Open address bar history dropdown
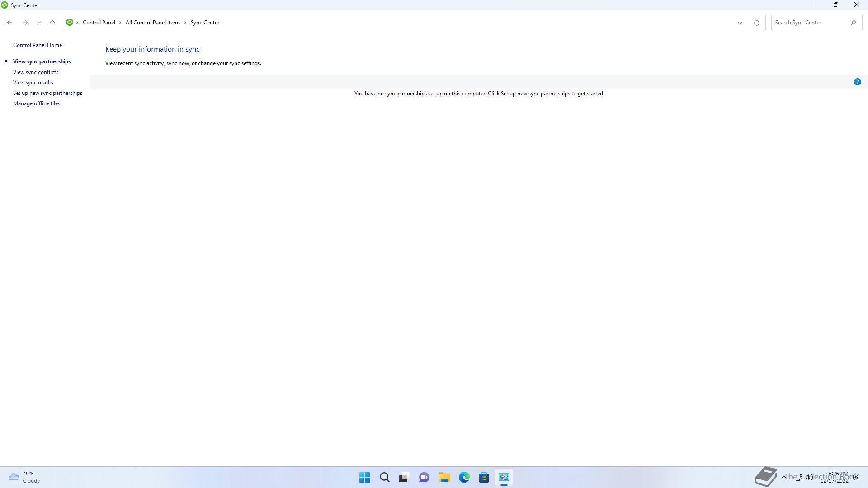This screenshot has width=868, height=488. [x=740, y=23]
